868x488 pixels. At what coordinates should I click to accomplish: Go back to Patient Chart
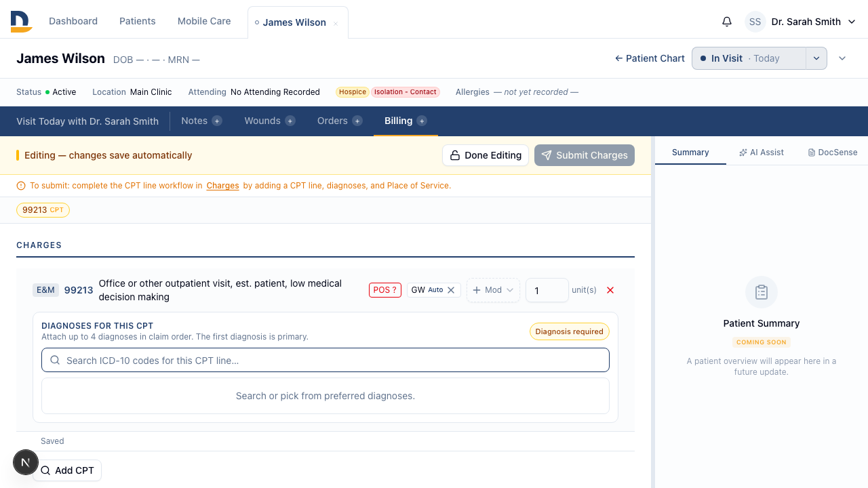(x=650, y=58)
